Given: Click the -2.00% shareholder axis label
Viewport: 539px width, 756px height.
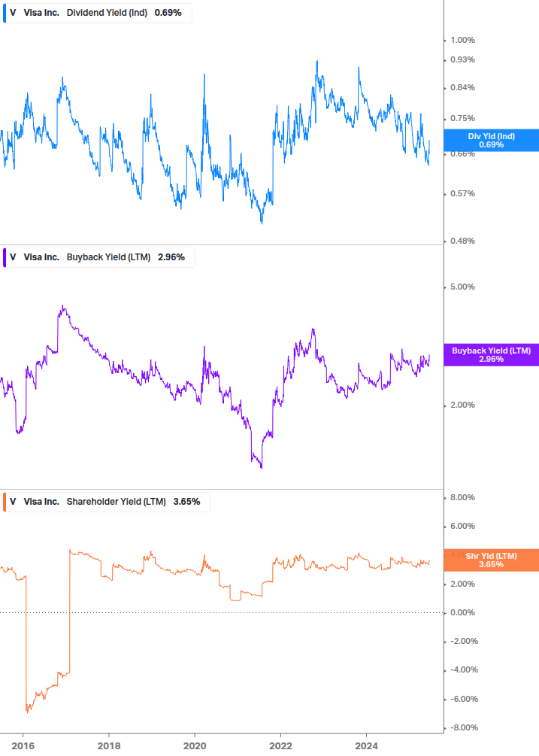Looking at the screenshot, I should click(x=465, y=641).
